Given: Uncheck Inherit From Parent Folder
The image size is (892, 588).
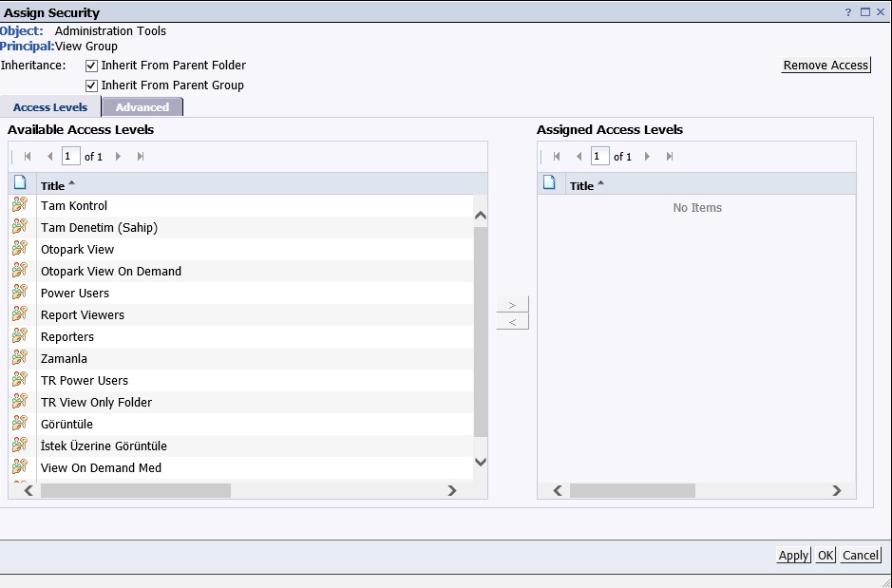Looking at the screenshot, I should (x=92, y=66).
